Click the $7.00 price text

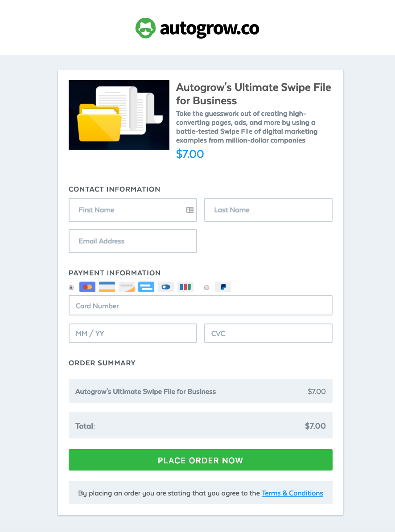(190, 154)
